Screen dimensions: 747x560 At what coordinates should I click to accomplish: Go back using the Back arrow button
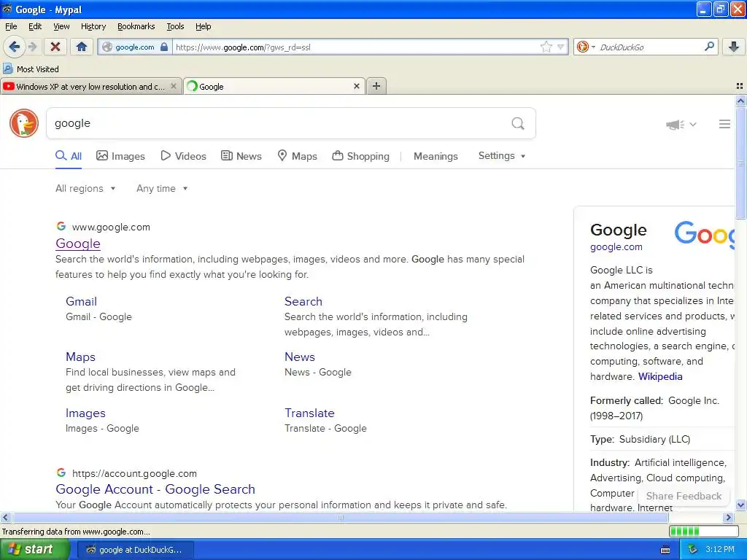15,47
